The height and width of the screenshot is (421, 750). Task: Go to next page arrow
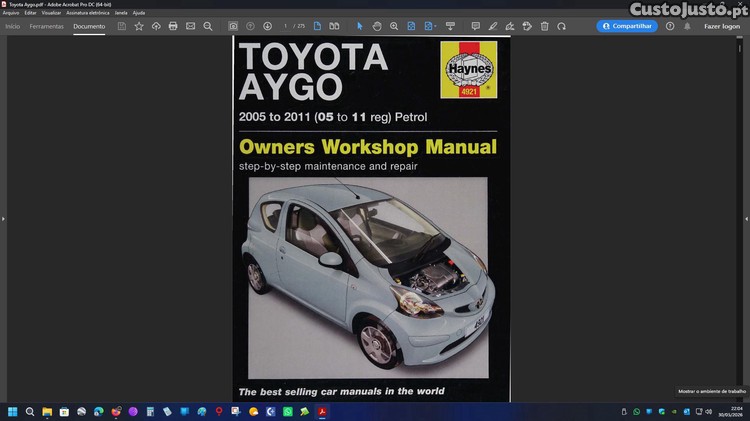pos(267,26)
